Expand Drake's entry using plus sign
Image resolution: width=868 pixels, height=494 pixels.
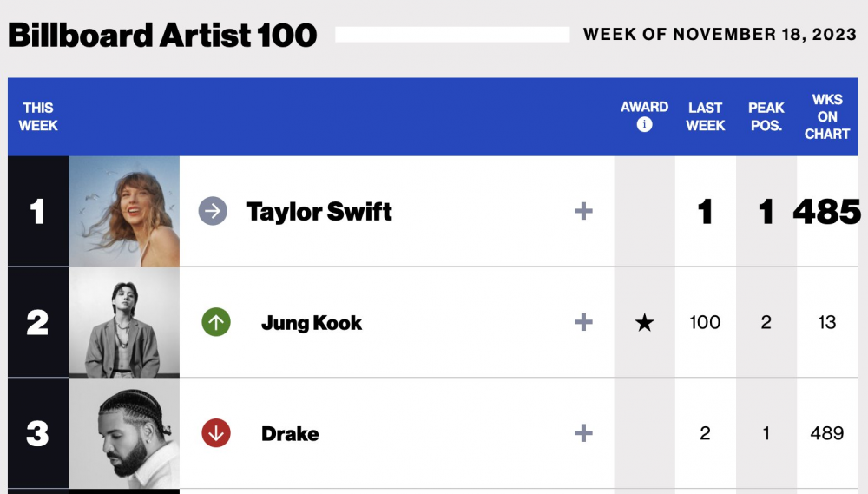click(x=583, y=433)
